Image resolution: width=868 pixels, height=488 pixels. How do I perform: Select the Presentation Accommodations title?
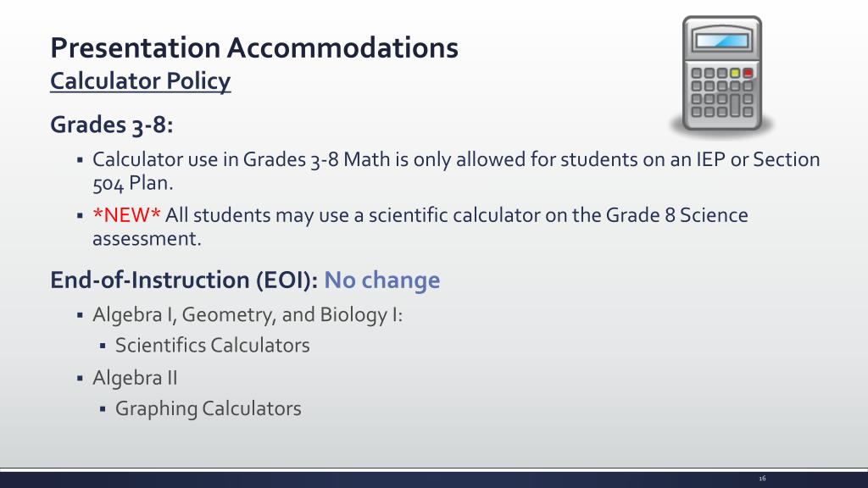254,47
